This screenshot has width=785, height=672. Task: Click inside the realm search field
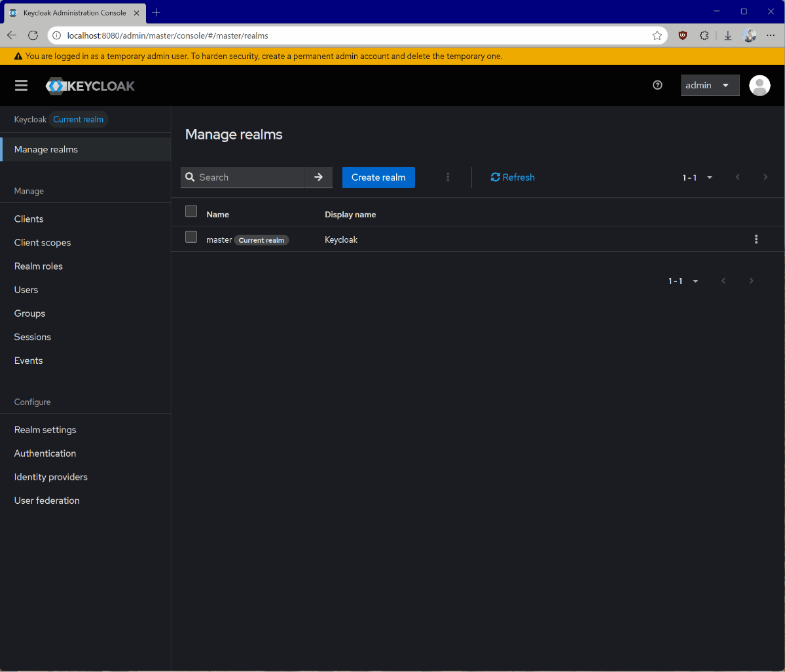click(249, 177)
